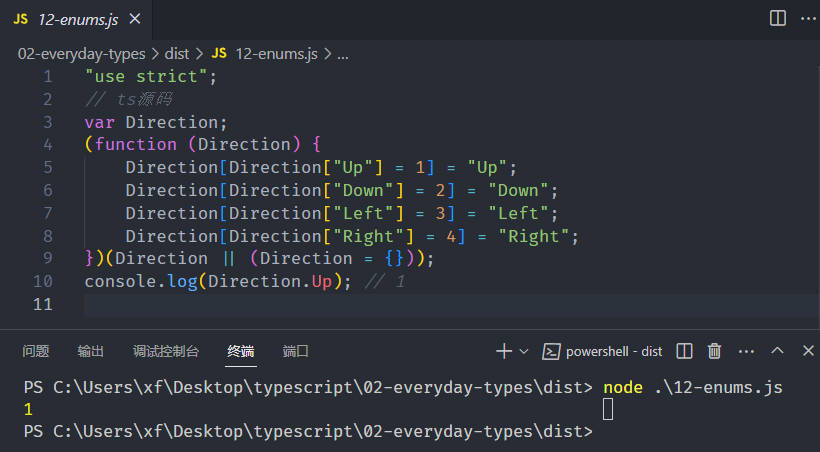
Task: Open the new terminal profile dropdown arrow
Action: (x=523, y=352)
